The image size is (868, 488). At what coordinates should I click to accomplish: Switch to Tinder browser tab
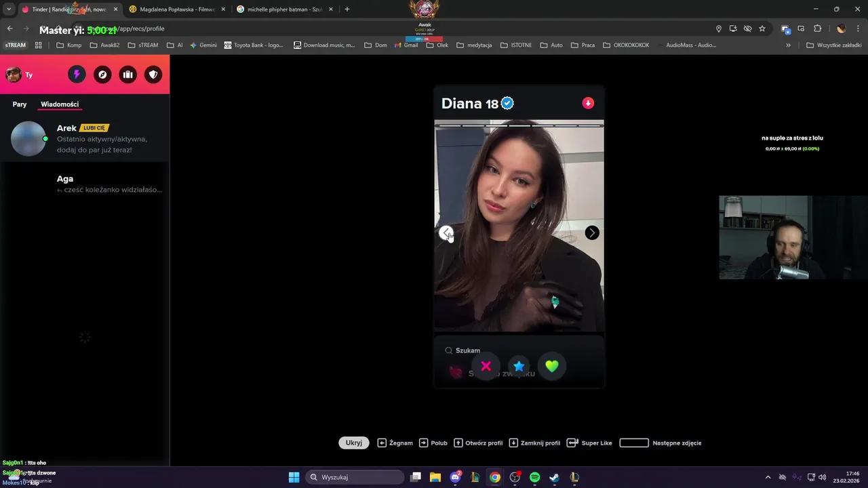click(69, 9)
